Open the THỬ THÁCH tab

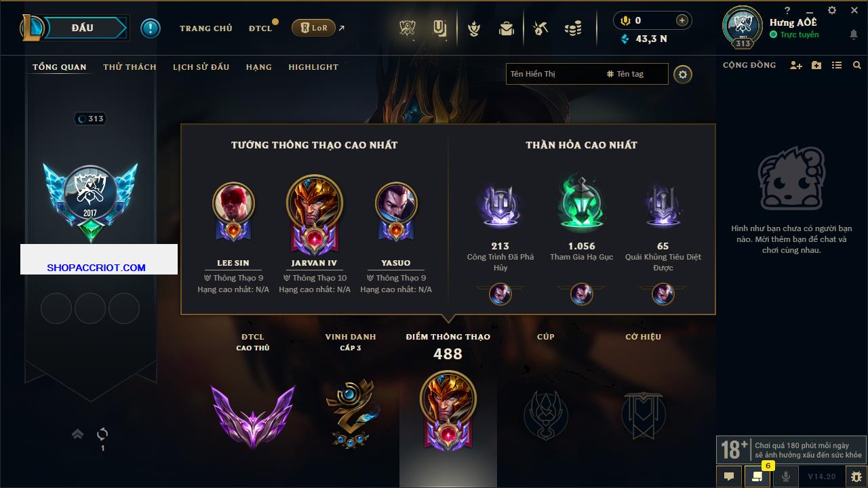click(130, 67)
